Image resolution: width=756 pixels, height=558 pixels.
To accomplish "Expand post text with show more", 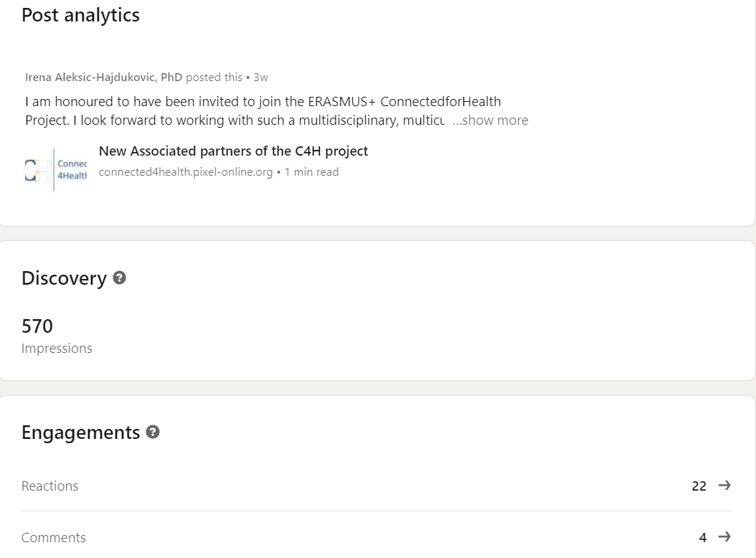I will (491, 120).
